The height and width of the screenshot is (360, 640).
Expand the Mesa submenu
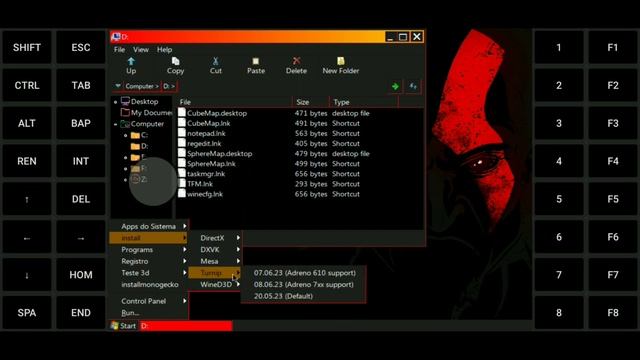(x=215, y=261)
